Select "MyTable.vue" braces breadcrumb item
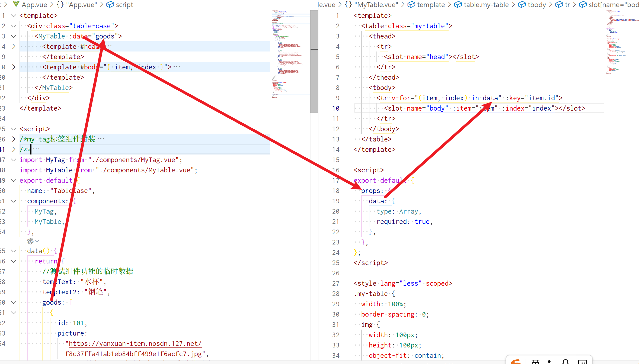This screenshot has height=364, width=639. 376,5
